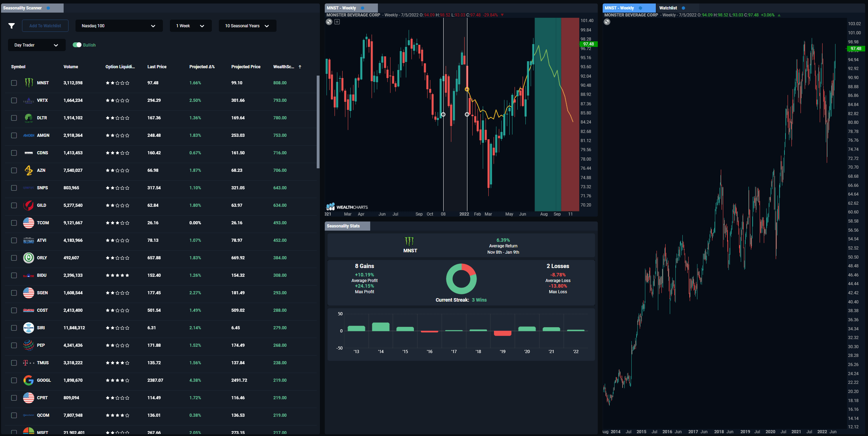Image resolution: width=868 pixels, height=436 pixels.
Task: Check the CDNS row checkbox
Action: [14, 153]
